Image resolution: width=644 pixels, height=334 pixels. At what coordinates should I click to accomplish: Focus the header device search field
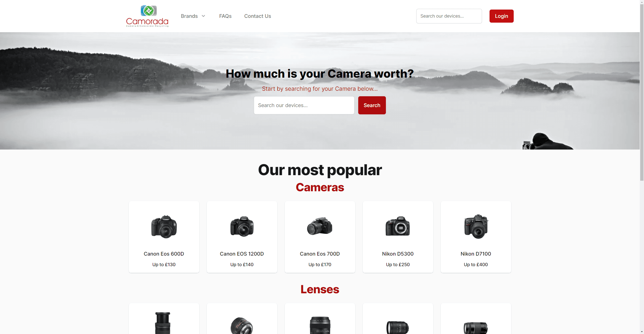click(449, 16)
